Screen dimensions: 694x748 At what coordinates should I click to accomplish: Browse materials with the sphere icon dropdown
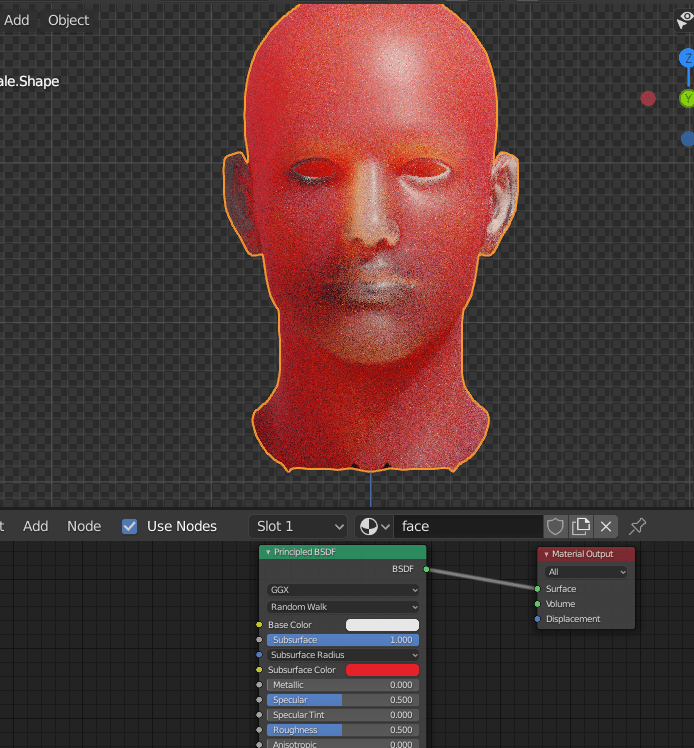(x=374, y=527)
